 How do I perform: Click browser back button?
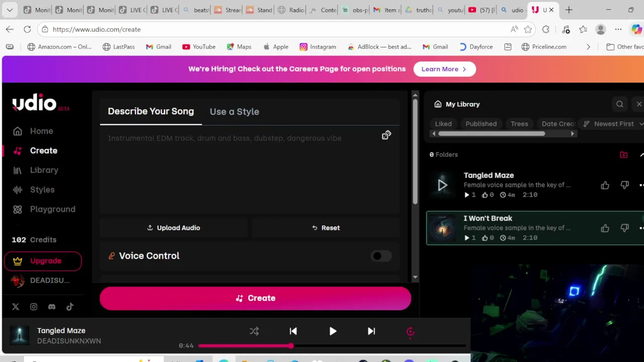[10, 30]
